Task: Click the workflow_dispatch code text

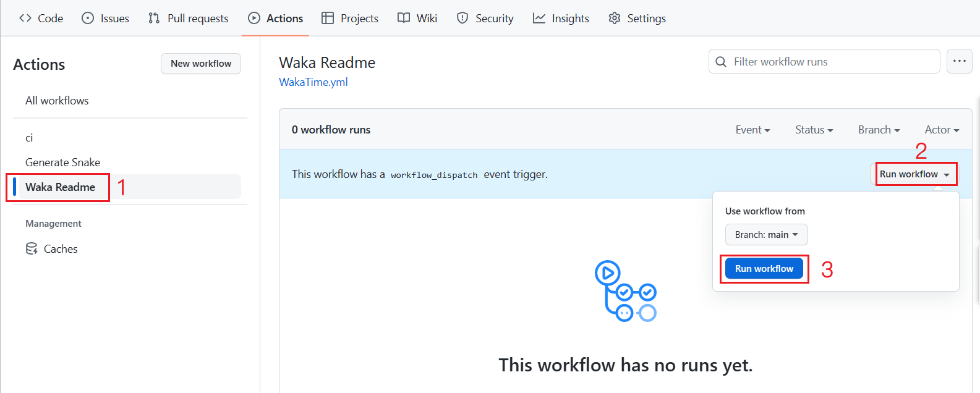Action: click(434, 175)
